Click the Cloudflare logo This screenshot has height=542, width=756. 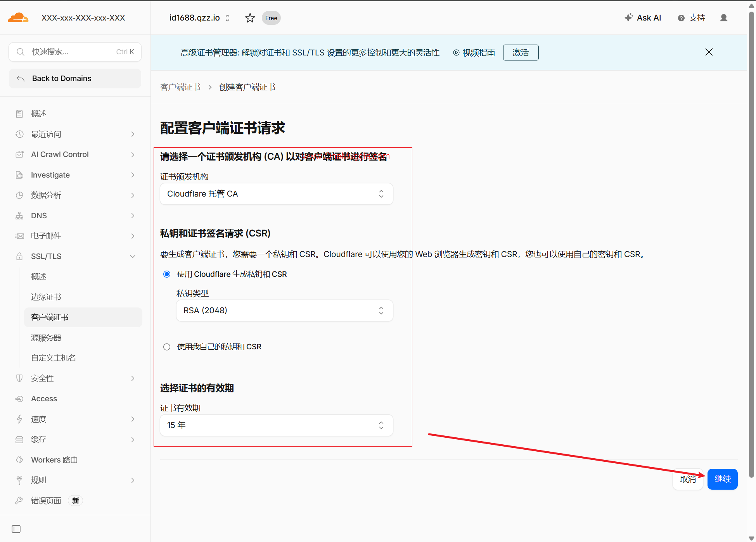18,18
